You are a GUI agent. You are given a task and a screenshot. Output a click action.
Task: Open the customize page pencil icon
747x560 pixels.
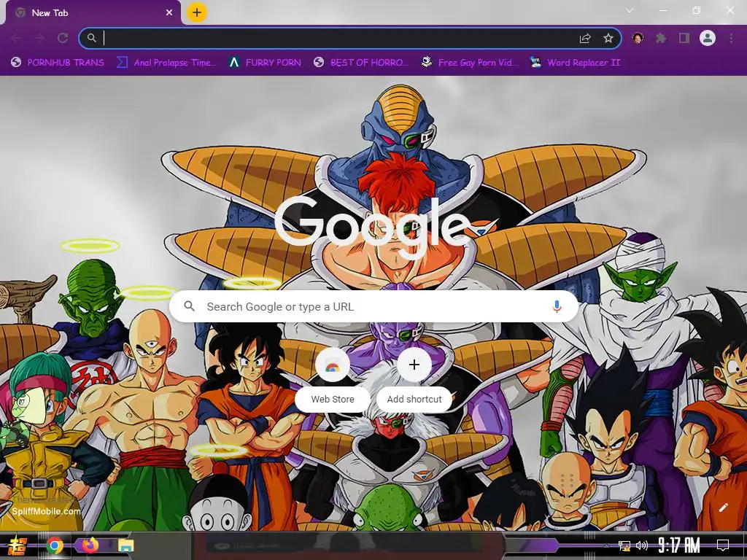[x=723, y=507]
